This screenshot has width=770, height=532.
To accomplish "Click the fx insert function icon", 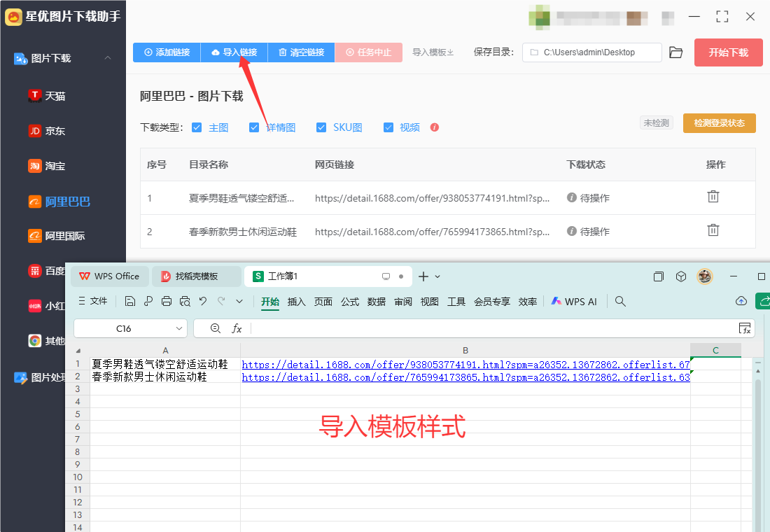I will click(237, 328).
